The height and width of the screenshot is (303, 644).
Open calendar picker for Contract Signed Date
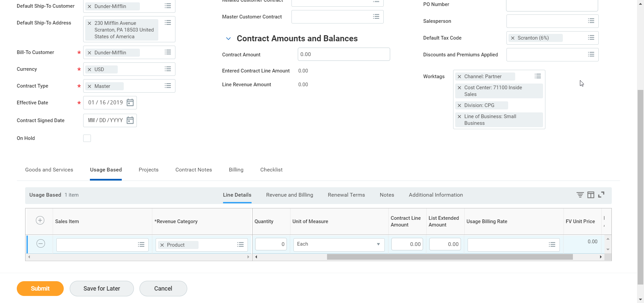(x=130, y=120)
